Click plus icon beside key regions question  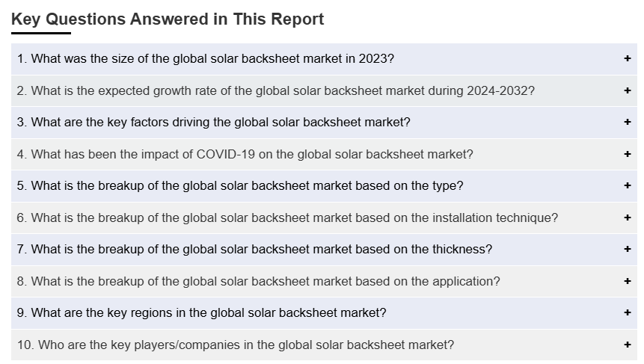coord(627,313)
